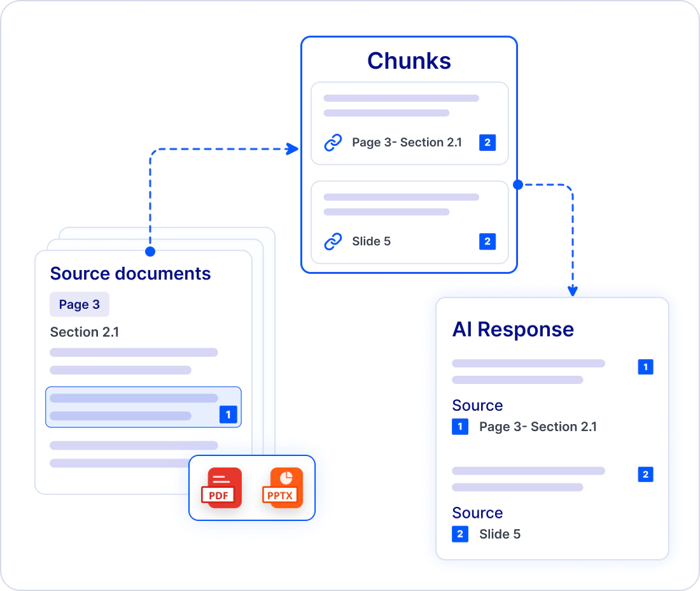This screenshot has width=700, height=591.
Task: Click the first Source label in AI Response
Action: click(477, 405)
